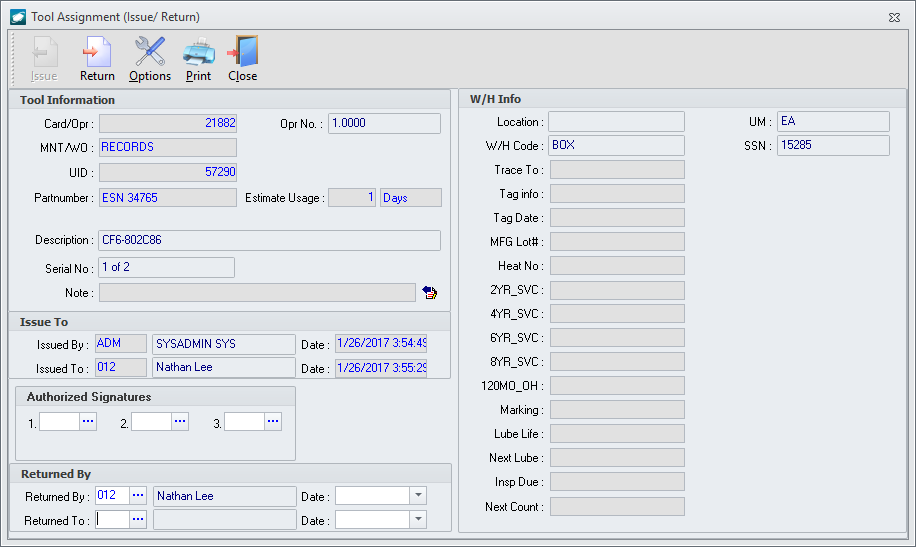This screenshot has width=916, height=547.
Task: Click the 2YR_SVC field
Action: (x=617, y=290)
